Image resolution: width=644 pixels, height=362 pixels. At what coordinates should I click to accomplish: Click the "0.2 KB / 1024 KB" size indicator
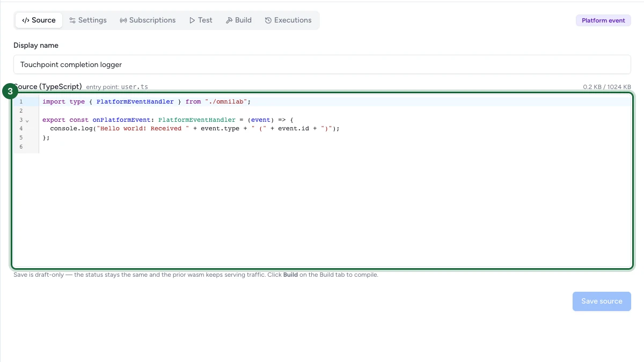click(x=607, y=87)
